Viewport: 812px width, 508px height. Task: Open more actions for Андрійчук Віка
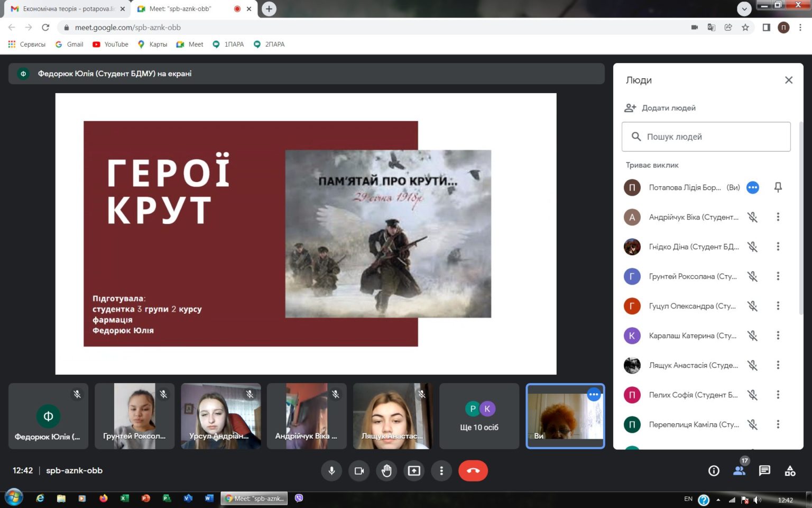(778, 217)
